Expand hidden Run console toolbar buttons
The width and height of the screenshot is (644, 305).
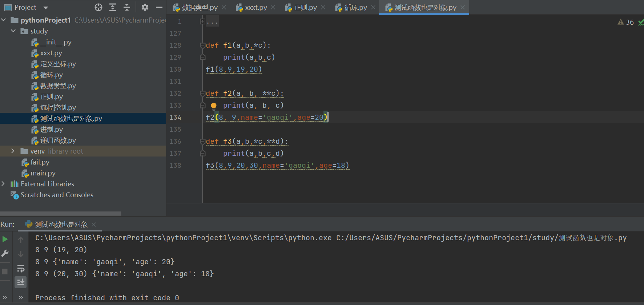(x=21, y=297)
